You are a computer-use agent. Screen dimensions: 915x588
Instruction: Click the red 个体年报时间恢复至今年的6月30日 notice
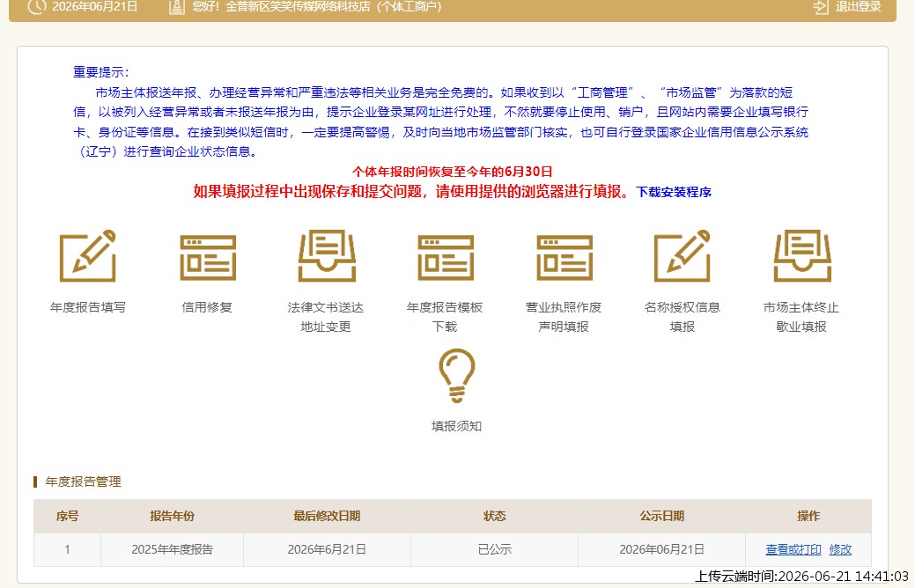click(453, 172)
